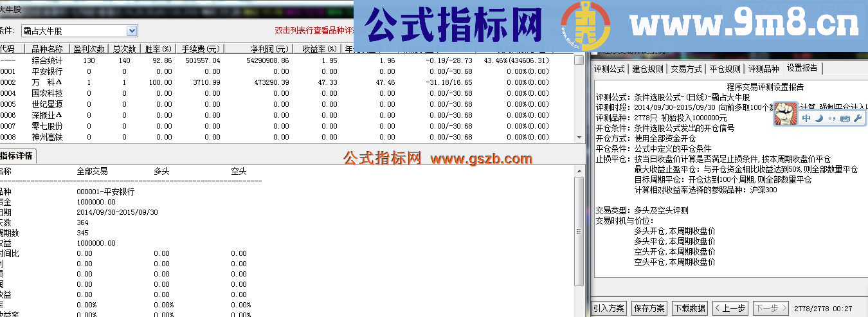Click the 交易类型: 多头及空头评测 line
Viewport: 868px width, 317px height.
[642, 210]
